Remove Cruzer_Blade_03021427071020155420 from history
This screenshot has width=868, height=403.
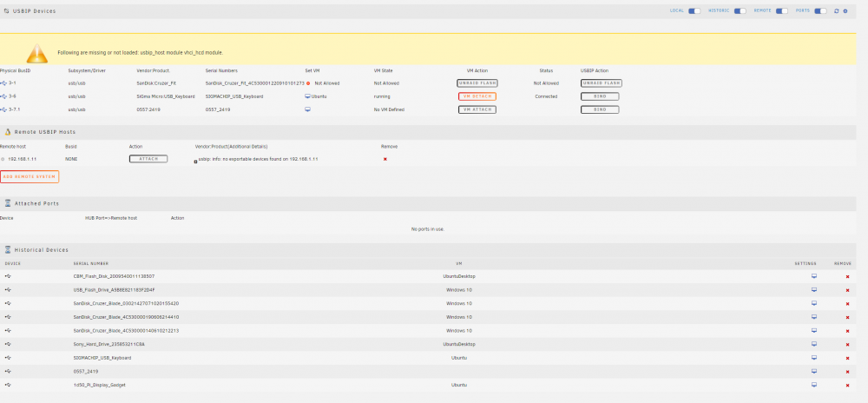pos(847,304)
